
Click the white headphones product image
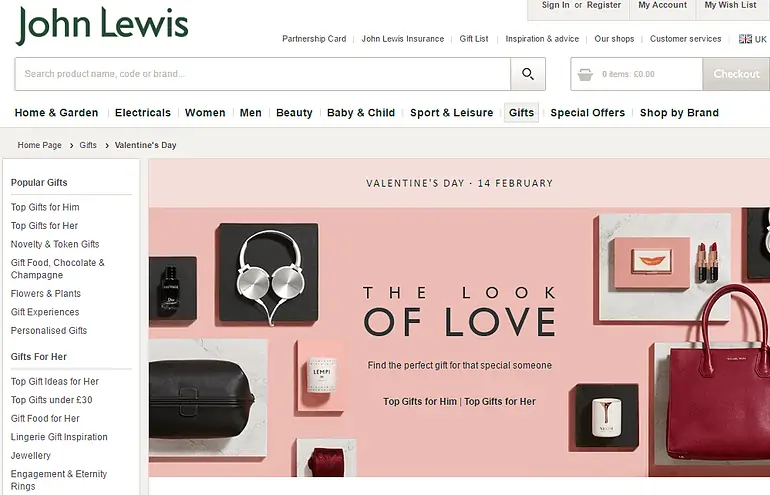click(x=269, y=275)
